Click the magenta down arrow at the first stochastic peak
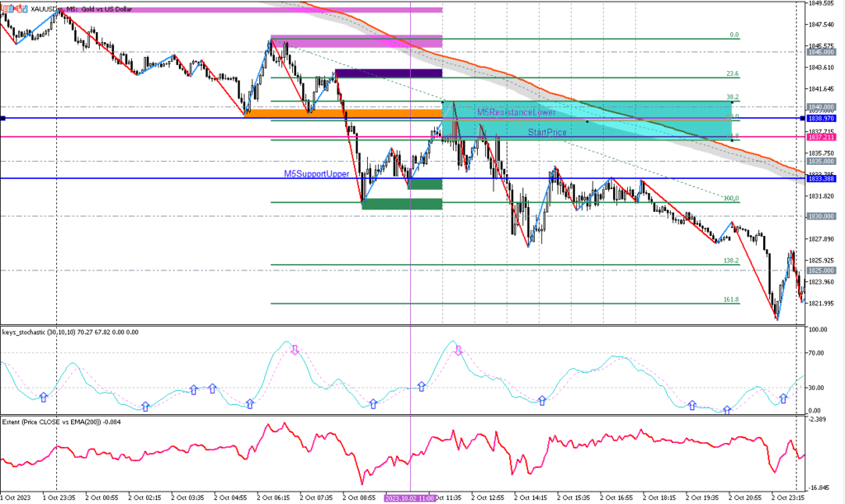The height and width of the screenshot is (504, 845). (x=295, y=351)
